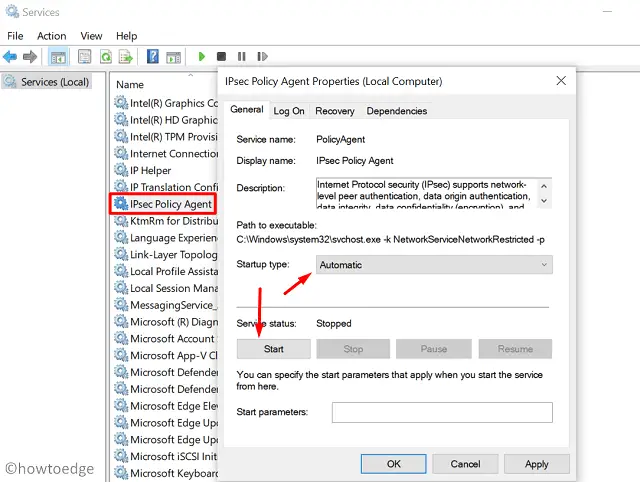Screen dimensions: 640x482
Task: Click the gear icon beside KtmRm for Distribu
Action: pyautogui.click(x=121, y=220)
